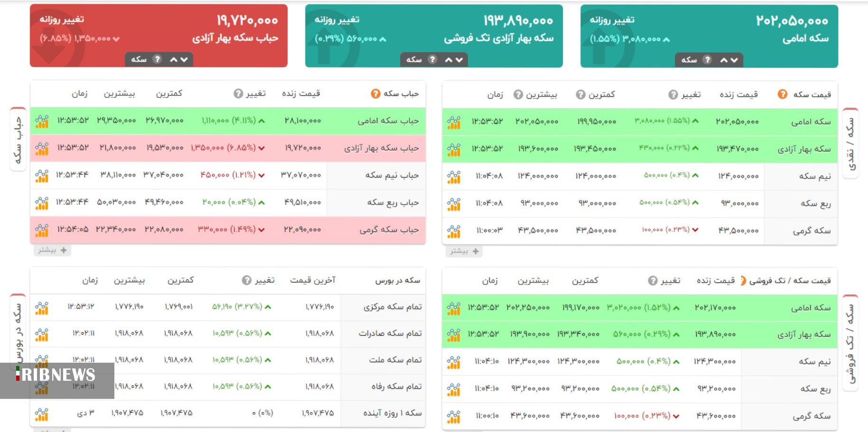Click down arrow on سکه بهار آزادی تک فروشی card

coord(459,59)
